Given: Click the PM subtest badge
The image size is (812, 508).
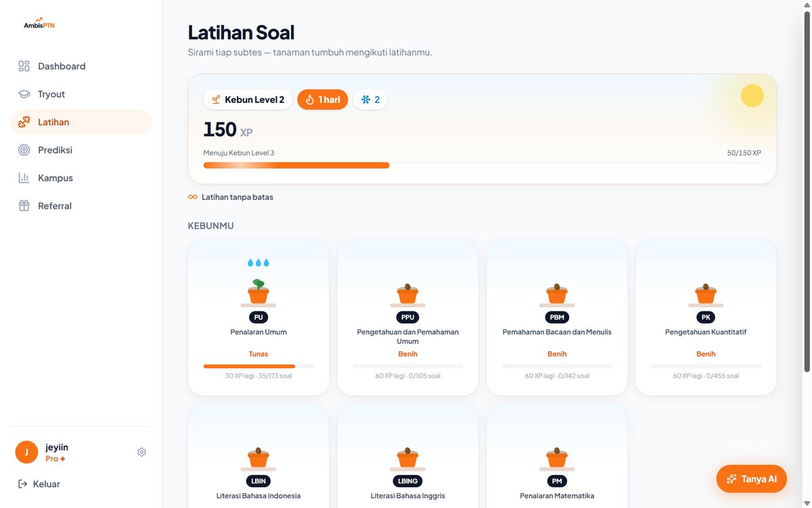Looking at the screenshot, I should [x=557, y=481].
